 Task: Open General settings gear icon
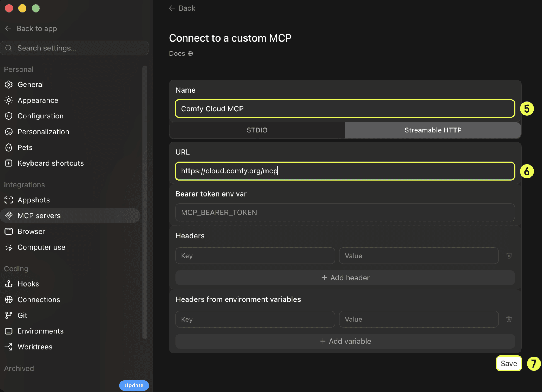pyautogui.click(x=9, y=84)
